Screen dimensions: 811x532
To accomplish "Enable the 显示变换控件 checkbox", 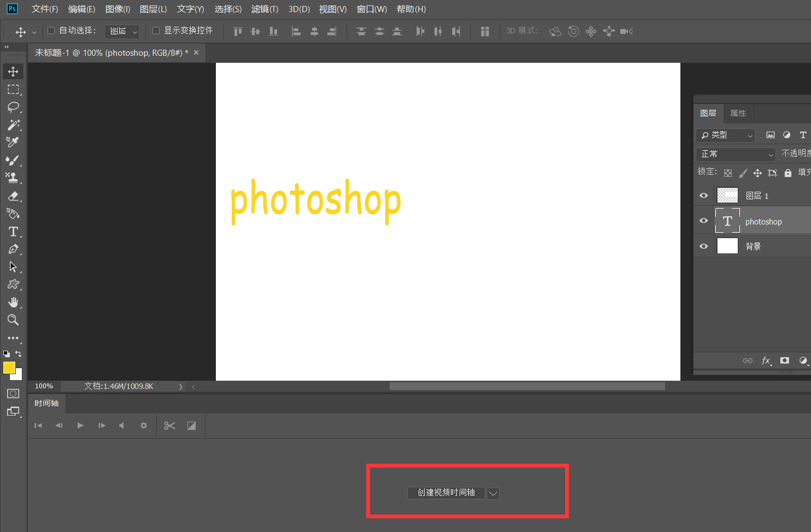I will click(x=156, y=31).
